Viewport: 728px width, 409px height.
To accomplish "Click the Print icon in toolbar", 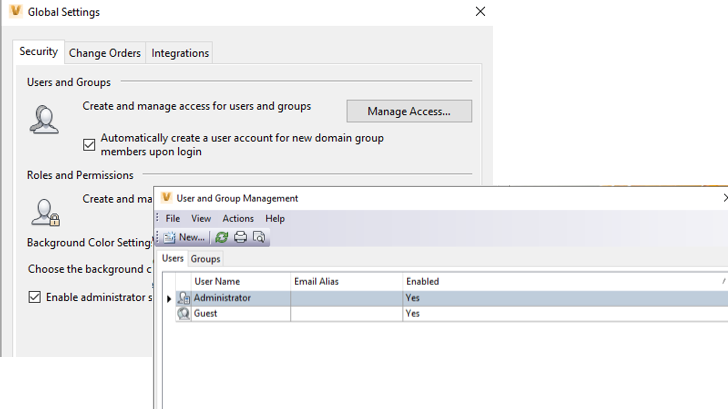I will pos(240,237).
